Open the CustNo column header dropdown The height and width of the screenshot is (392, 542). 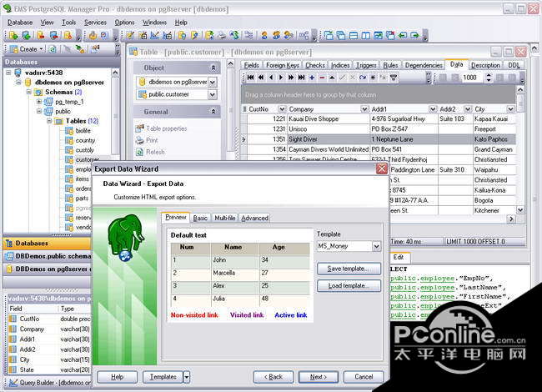click(x=282, y=109)
